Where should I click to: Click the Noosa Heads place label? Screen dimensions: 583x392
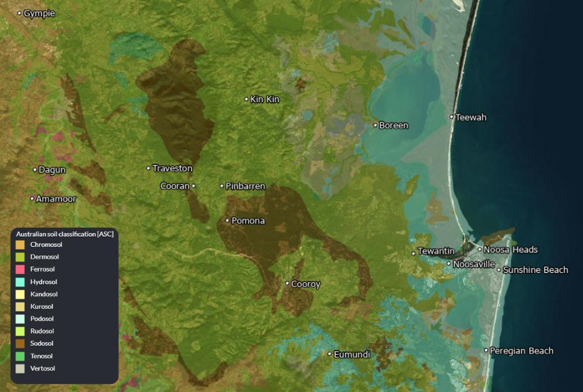(510, 249)
